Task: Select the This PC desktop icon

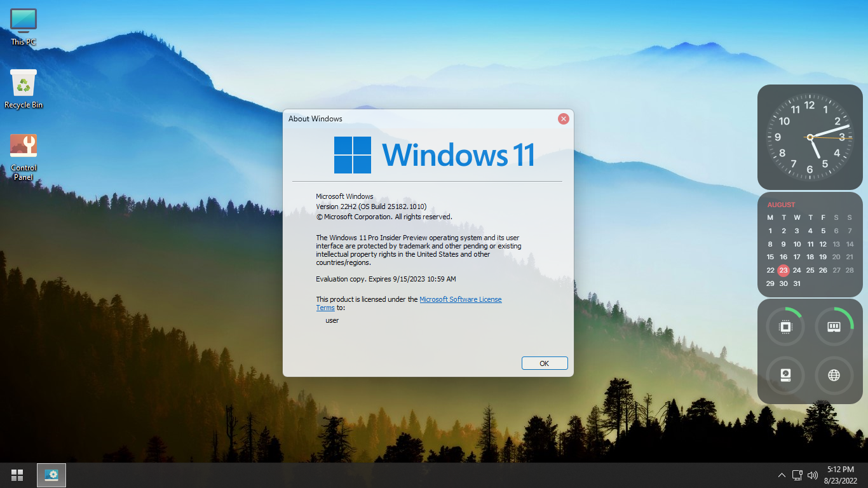Action: click(24, 27)
